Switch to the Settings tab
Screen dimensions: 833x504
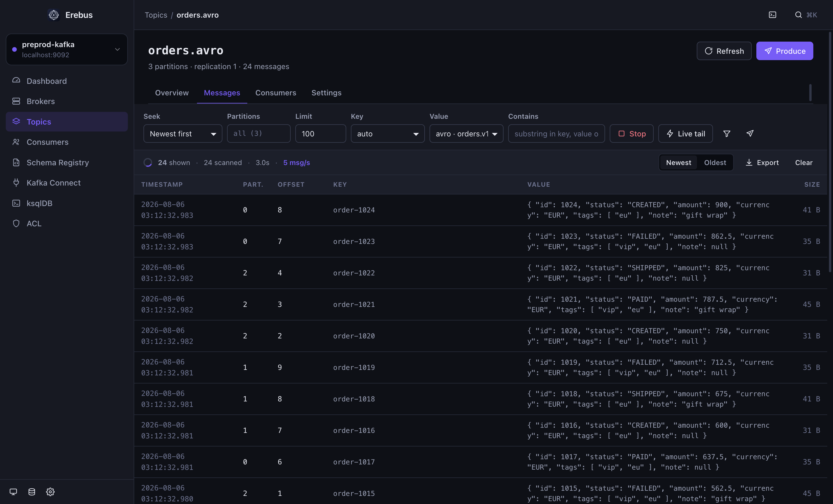tap(326, 93)
